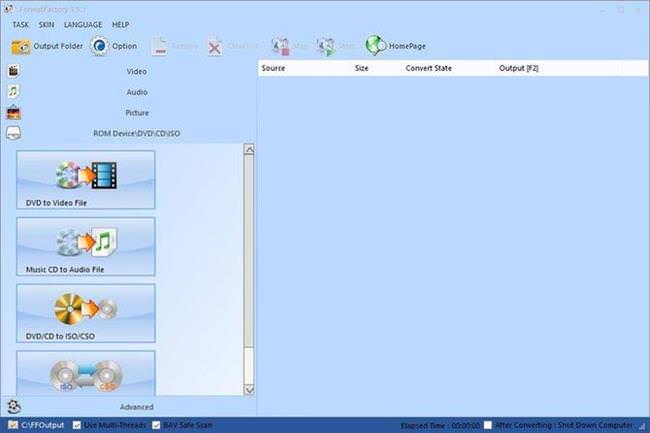Pick the DVD/CD to ISO/CSO tile
Image resolution: width=650 pixels, height=433 pixels.
pos(86,313)
